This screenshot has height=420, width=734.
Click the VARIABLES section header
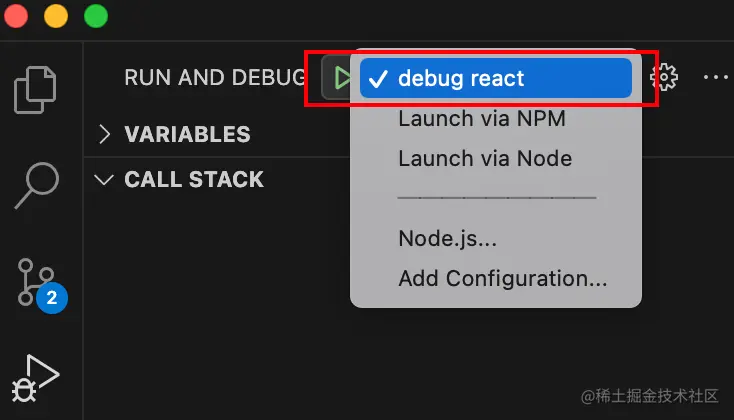pos(187,134)
